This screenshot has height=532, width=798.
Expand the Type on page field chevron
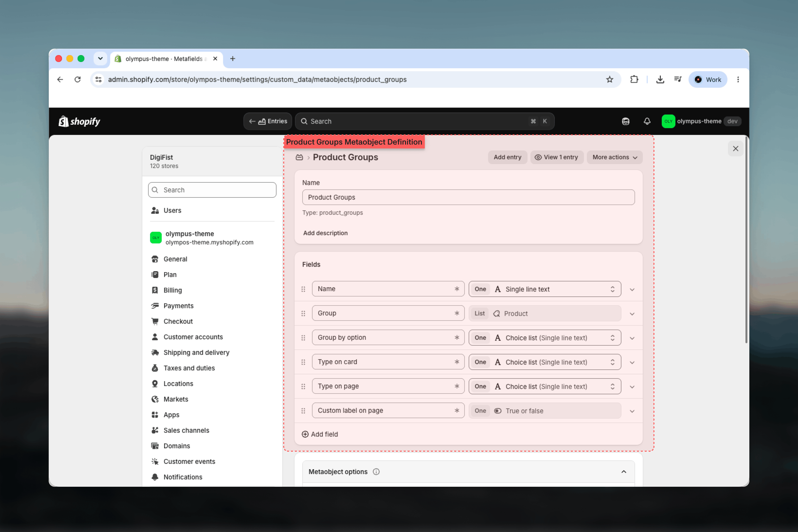(632, 387)
